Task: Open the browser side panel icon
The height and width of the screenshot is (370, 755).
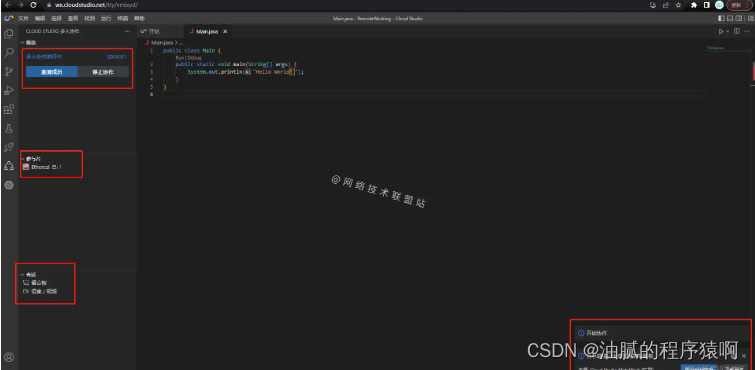Action: pyautogui.click(x=706, y=5)
